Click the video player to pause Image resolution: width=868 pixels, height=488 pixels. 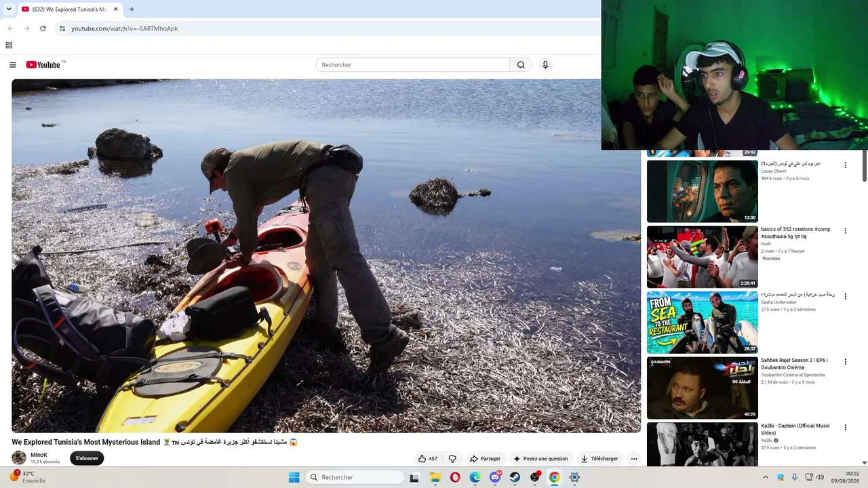[x=326, y=256]
